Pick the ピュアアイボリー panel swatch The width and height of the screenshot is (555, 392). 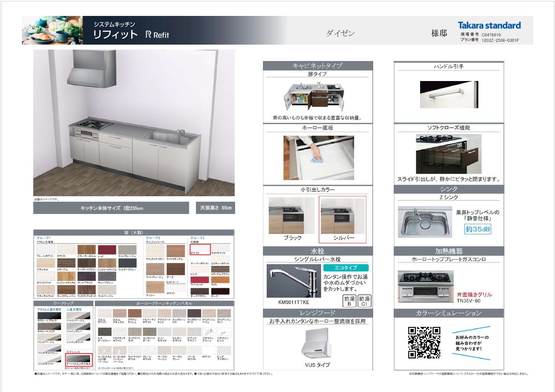[224, 351]
